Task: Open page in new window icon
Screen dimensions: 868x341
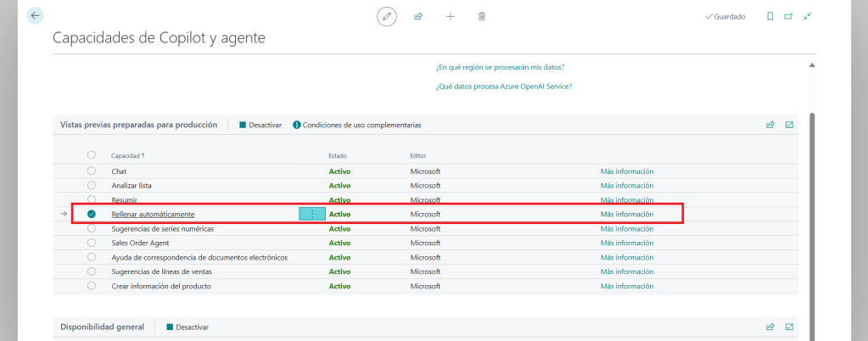Action: pyautogui.click(x=788, y=16)
